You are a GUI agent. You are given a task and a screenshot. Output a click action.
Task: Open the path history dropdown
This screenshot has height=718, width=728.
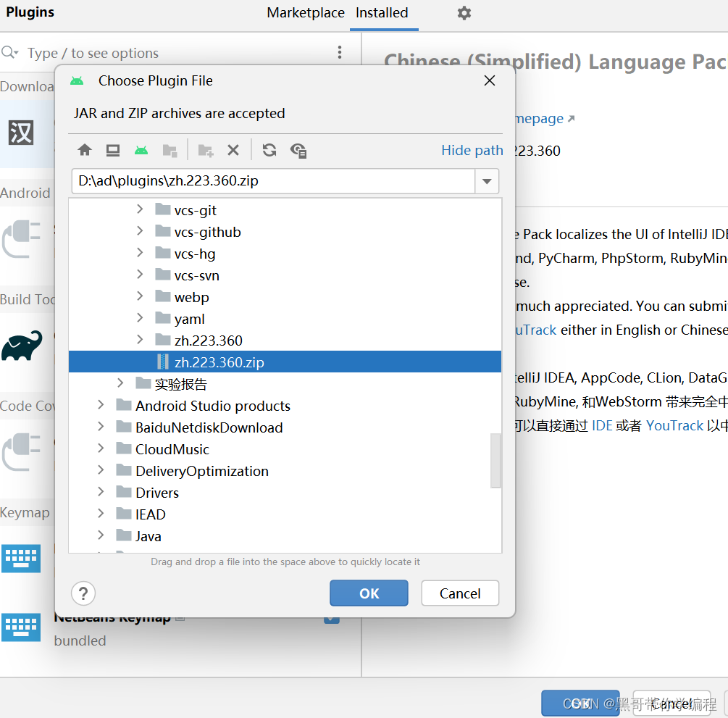(487, 181)
